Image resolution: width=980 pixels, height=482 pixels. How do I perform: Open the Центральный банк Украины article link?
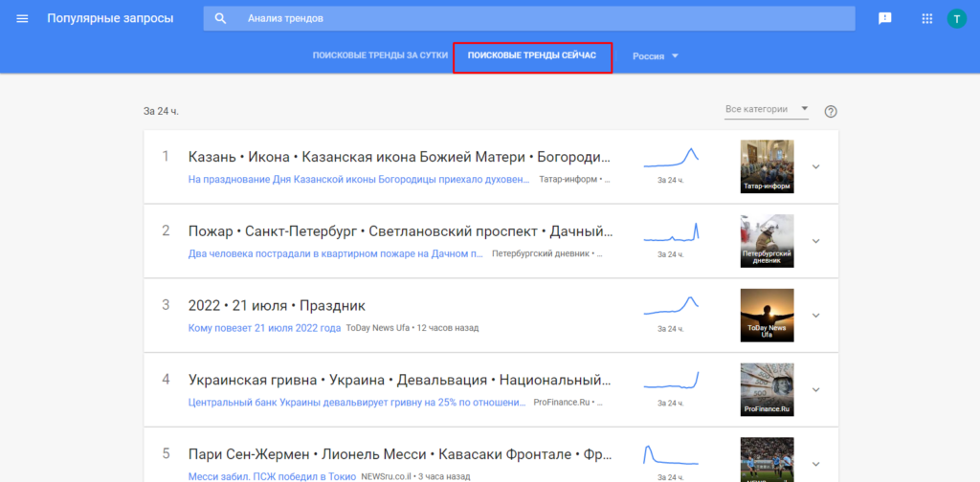point(357,402)
